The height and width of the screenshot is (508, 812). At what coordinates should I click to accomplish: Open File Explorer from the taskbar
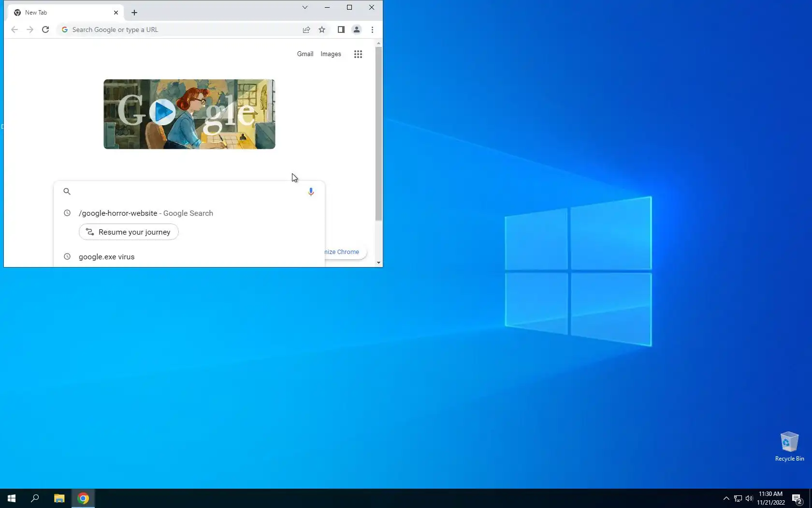(59, 498)
